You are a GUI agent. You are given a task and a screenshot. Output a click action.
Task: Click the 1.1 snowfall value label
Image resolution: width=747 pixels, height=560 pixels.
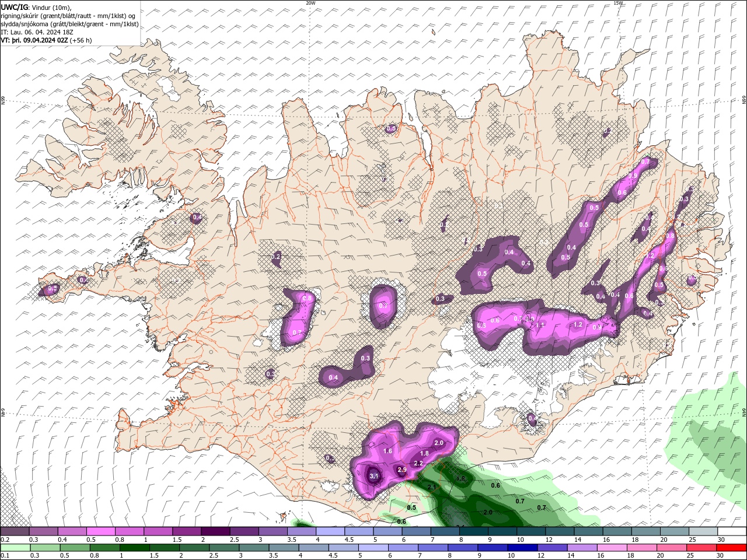pos(540,325)
